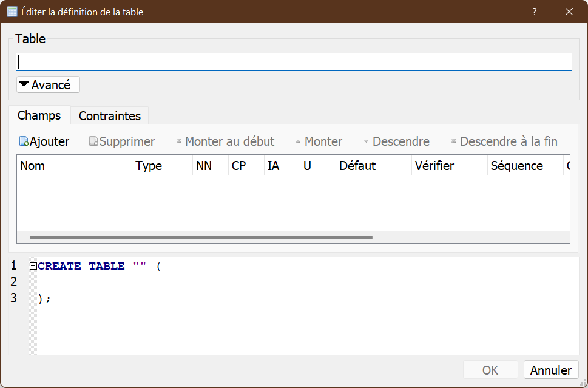This screenshot has height=388, width=588.
Task: Click the horizontal scrollbar of fields list
Action: [200, 237]
